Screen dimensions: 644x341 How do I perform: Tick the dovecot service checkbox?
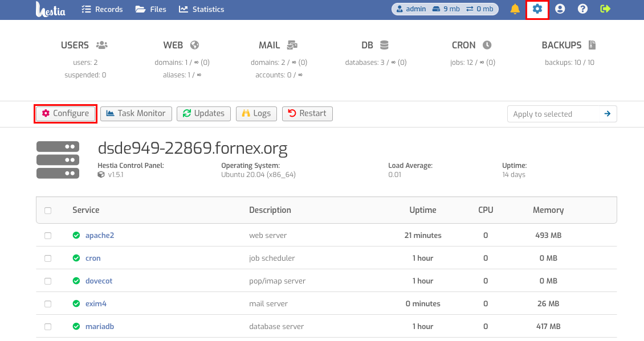point(48,281)
